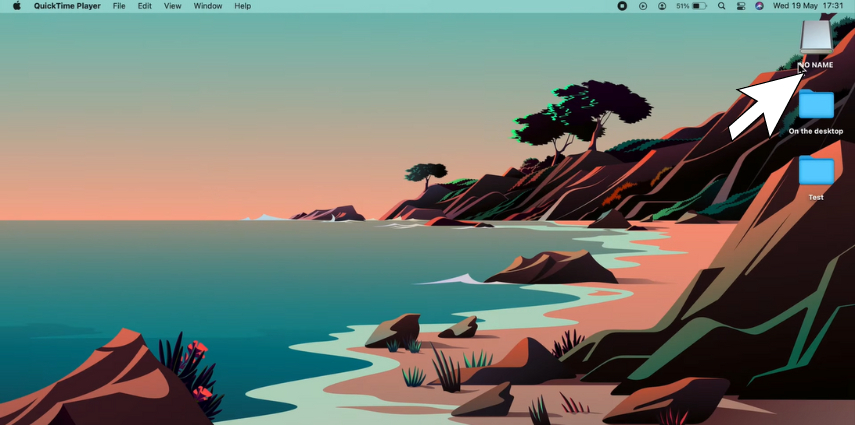Open the Edit menu
The height and width of the screenshot is (425, 855).
tap(145, 6)
